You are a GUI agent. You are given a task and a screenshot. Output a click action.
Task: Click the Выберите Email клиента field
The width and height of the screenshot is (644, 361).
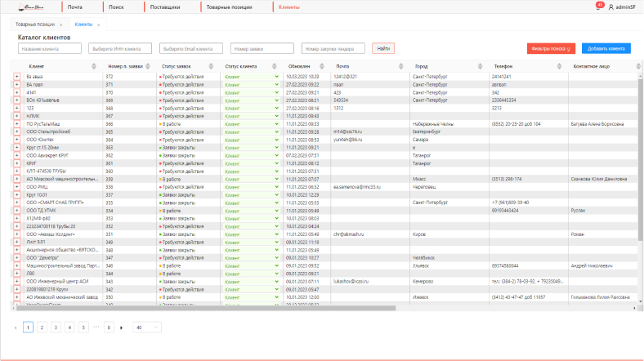click(191, 48)
